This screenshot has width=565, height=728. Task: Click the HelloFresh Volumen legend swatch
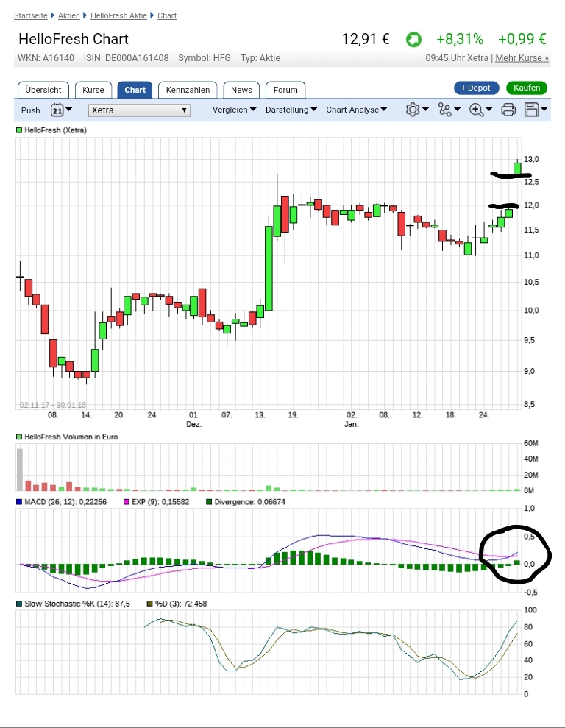(x=19, y=437)
